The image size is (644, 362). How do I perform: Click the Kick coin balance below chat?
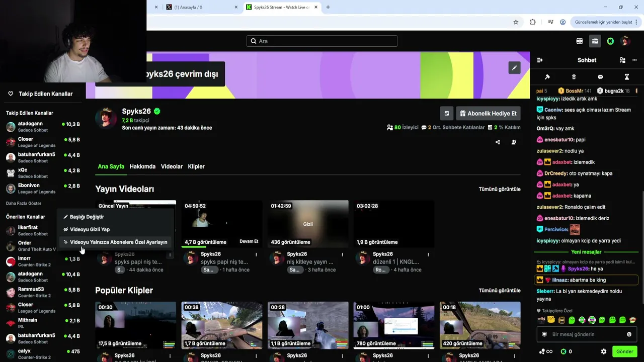[x=566, y=351]
